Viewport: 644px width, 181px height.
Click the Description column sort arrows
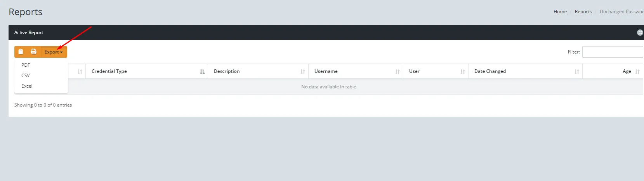coord(303,72)
